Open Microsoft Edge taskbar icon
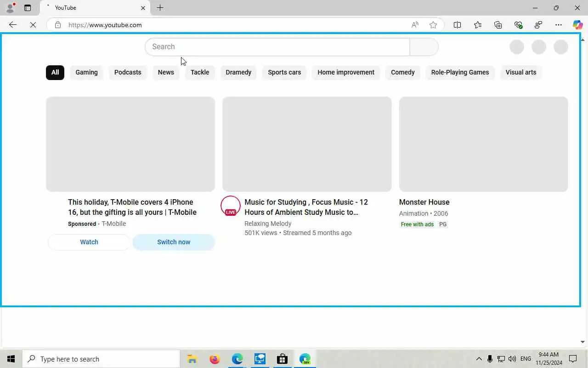 237,359
